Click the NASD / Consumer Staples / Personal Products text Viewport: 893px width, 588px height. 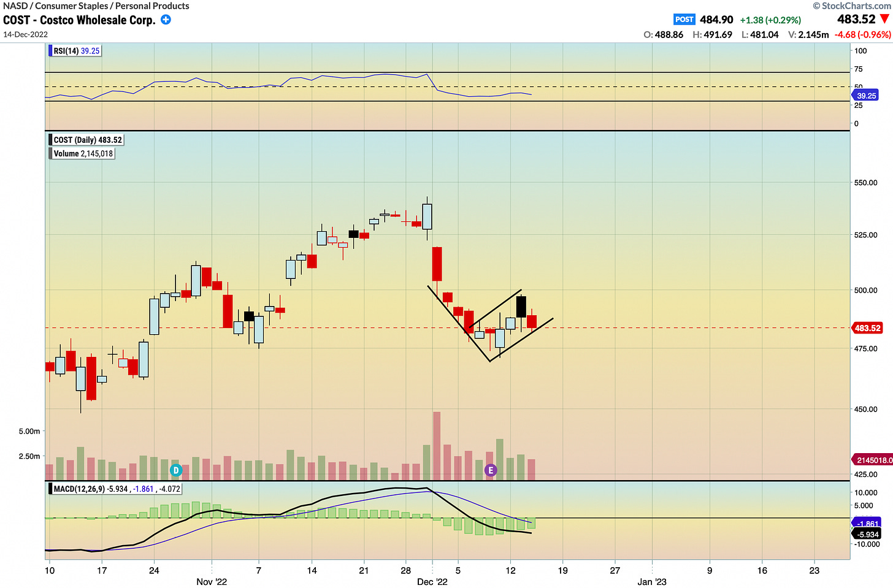[x=96, y=6]
